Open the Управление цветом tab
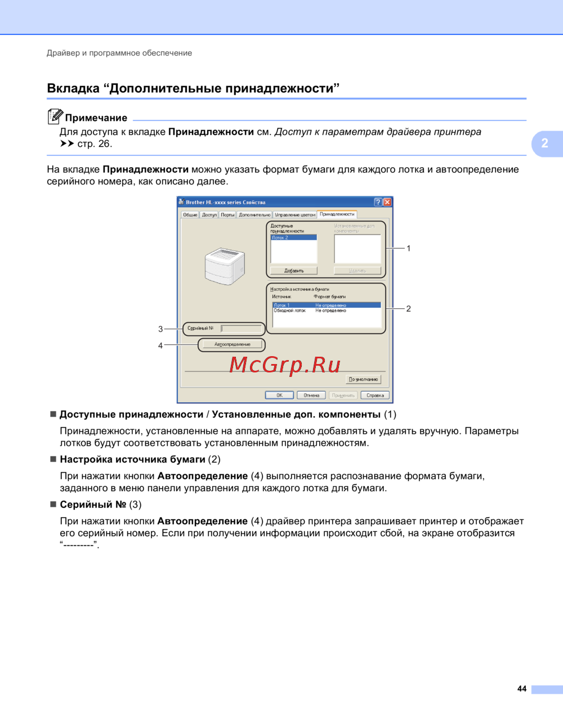 (295, 215)
